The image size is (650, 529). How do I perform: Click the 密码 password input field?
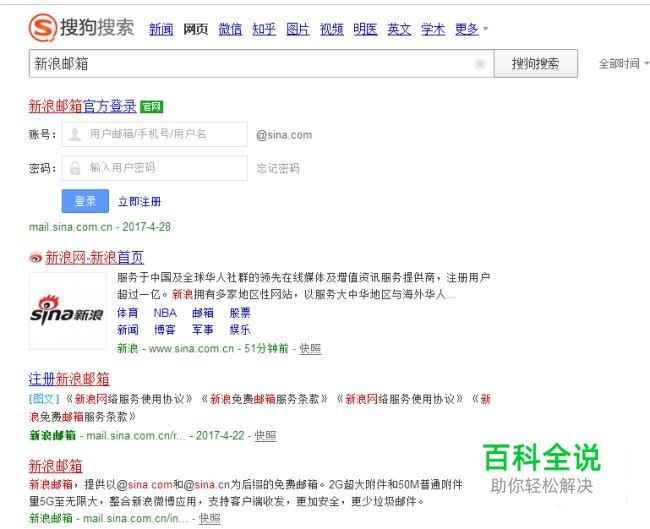coord(155,168)
